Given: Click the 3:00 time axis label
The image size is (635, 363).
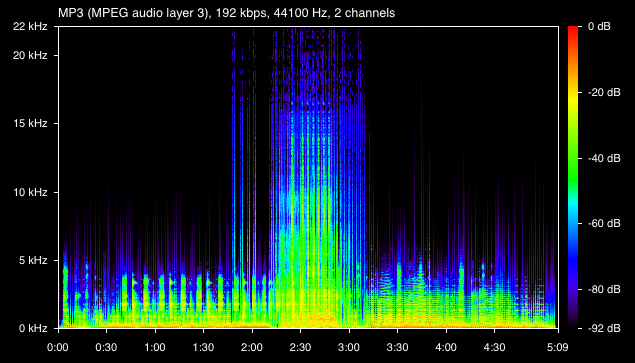Looking at the screenshot, I should point(349,348).
